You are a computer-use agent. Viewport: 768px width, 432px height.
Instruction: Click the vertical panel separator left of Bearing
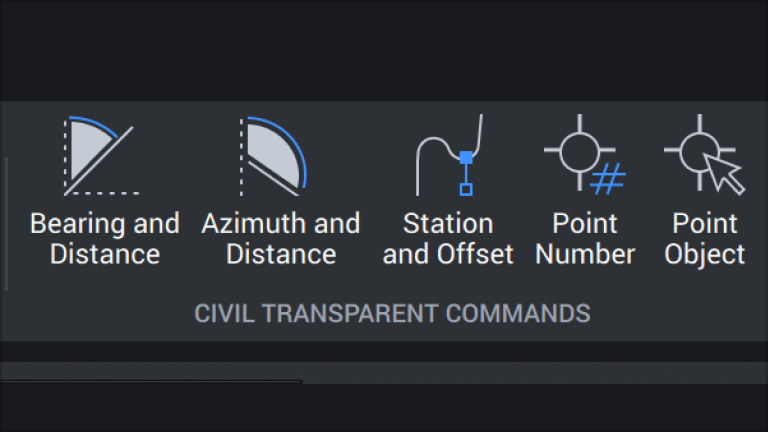point(6,224)
